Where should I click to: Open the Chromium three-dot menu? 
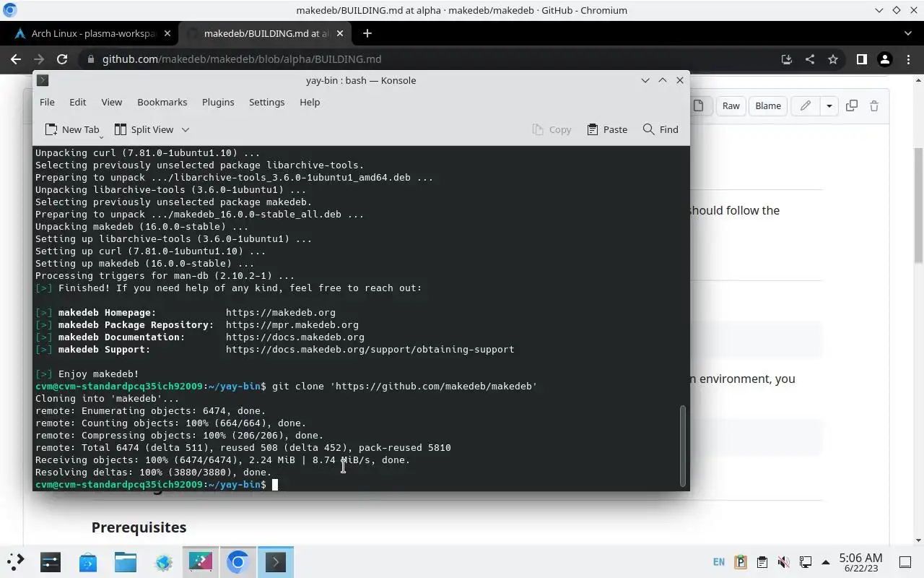907,59
